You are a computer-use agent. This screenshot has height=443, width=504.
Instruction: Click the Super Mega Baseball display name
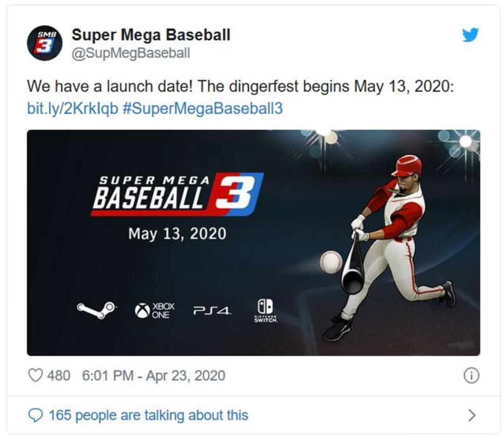point(151,35)
